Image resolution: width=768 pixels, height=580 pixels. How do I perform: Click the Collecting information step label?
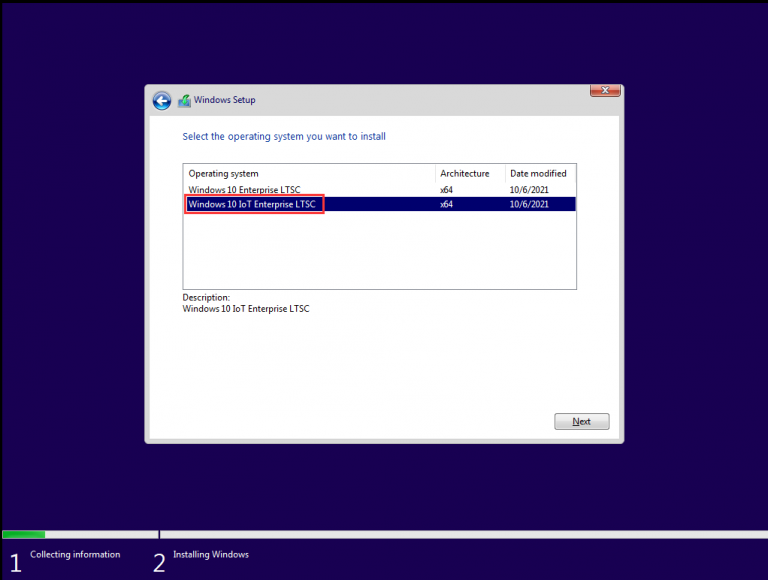(75, 554)
